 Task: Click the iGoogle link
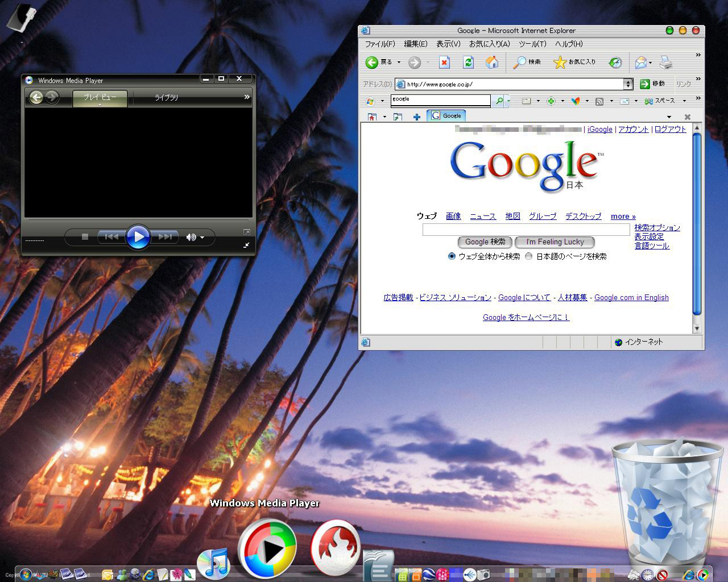click(x=600, y=129)
